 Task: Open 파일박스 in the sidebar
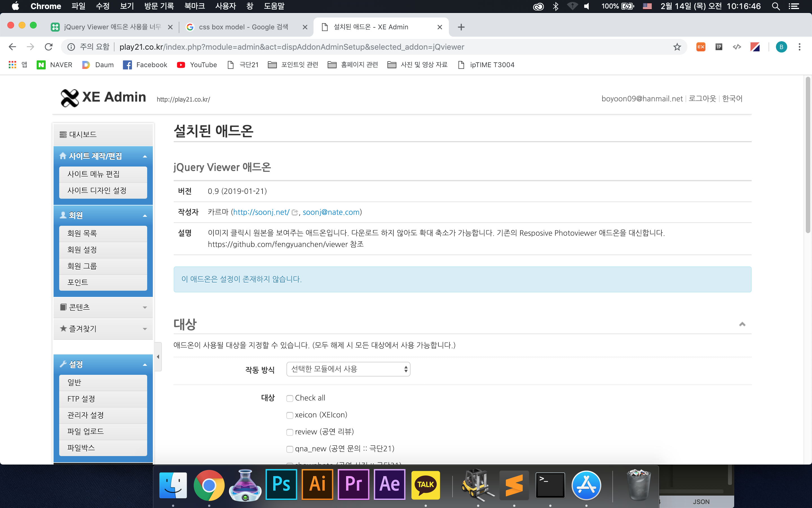(103, 448)
